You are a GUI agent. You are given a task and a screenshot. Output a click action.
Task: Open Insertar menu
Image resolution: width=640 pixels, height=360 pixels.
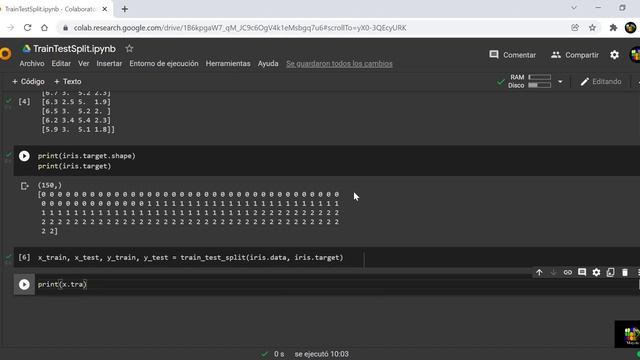pyautogui.click(x=109, y=64)
